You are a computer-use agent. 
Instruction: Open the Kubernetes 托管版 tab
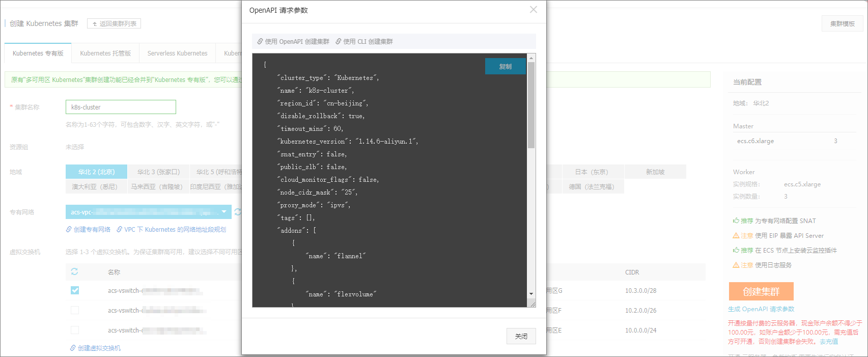click(x=105, y=53)
